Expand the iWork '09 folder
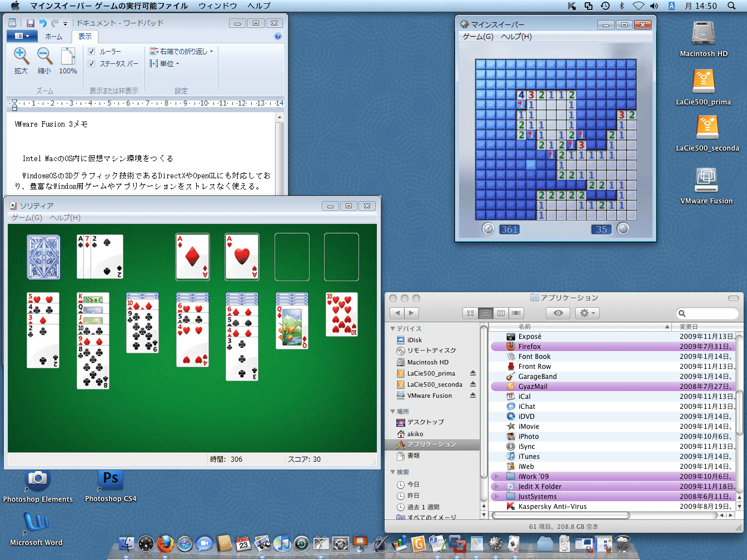 pyautogui.click(x=496, y=477)
